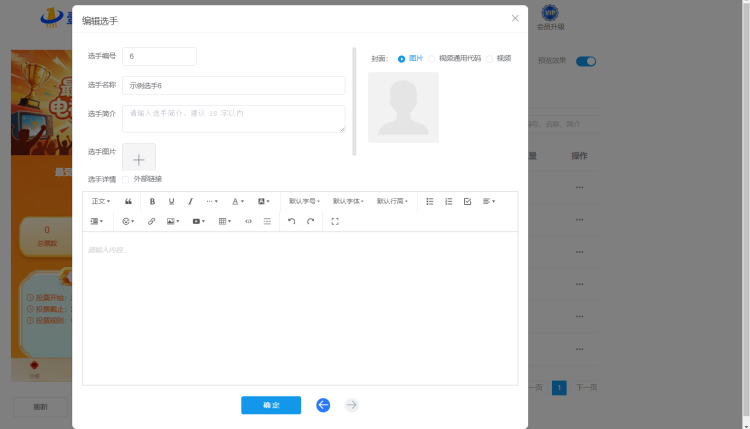Select the 视频 cover radio option
Screen dimensions: 750x429
(x=489, y=59)
